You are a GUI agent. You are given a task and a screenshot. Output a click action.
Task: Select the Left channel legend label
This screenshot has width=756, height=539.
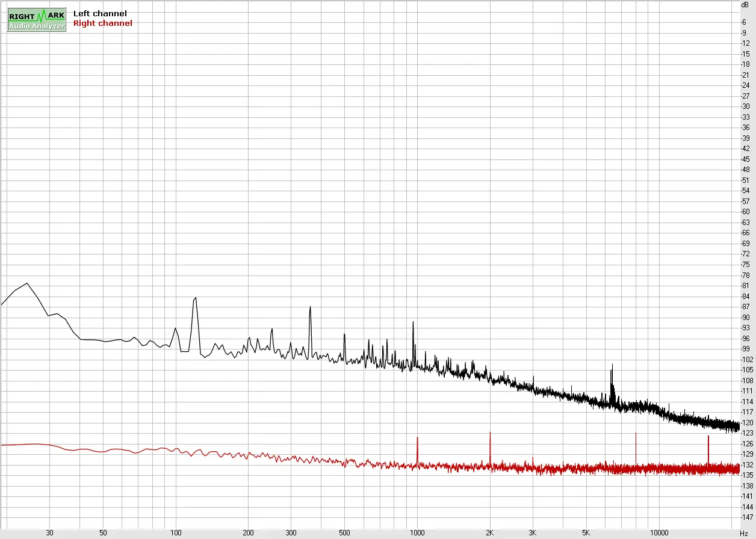(x=100, y=13)
